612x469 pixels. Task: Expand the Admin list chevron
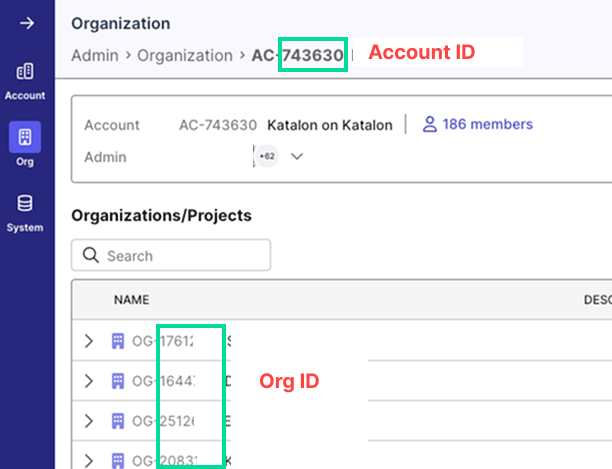click(297, 156)
